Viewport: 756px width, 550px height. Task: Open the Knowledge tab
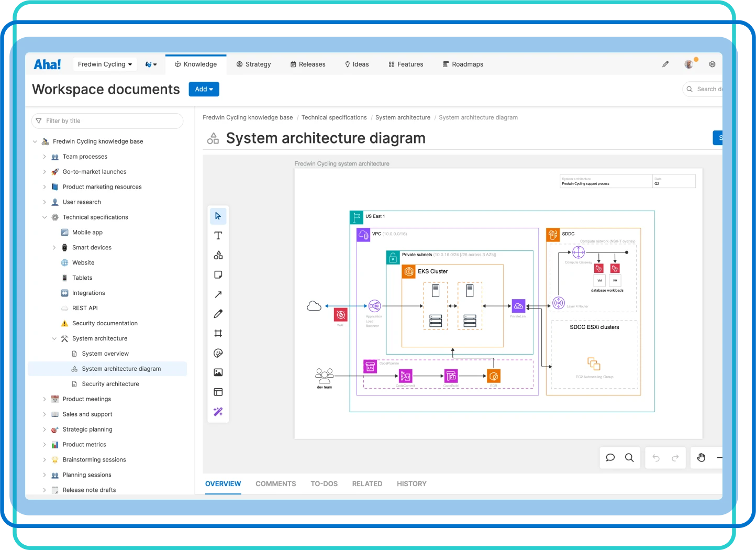196,64
